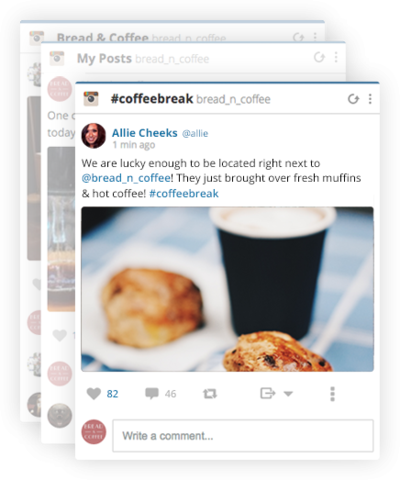The image size is (400, 480).
Task: Open the muffin and coffee photo
Action: [227, 289]
